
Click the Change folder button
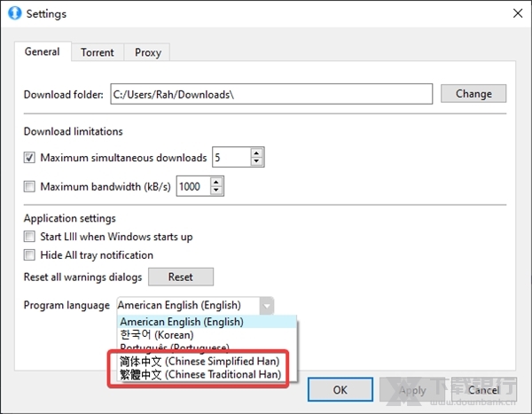point(473,94)
